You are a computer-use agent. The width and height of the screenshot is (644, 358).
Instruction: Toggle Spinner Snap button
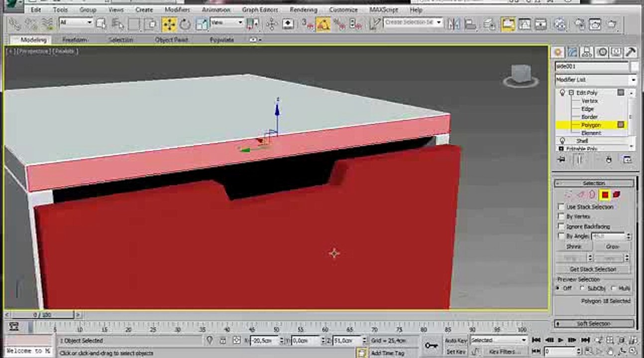pyautogui.click(x=356, y=23)
